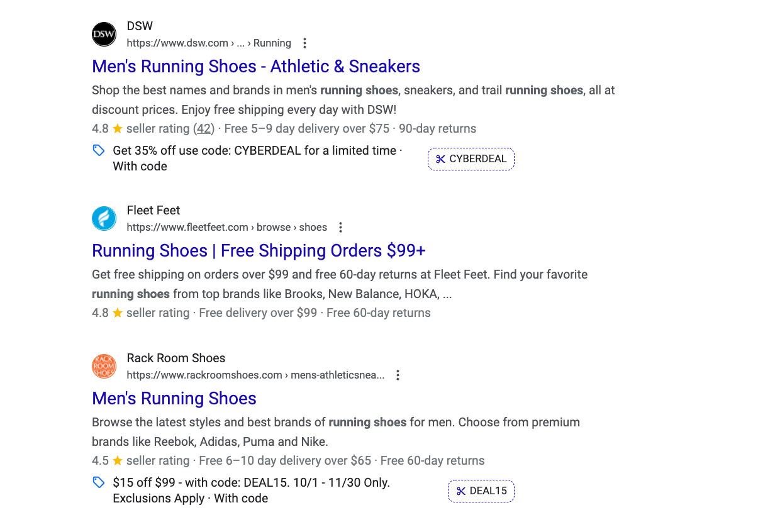775x532 pixels.
Task: Click the Rack Room Shoes site name text
Action: (176, 358)
